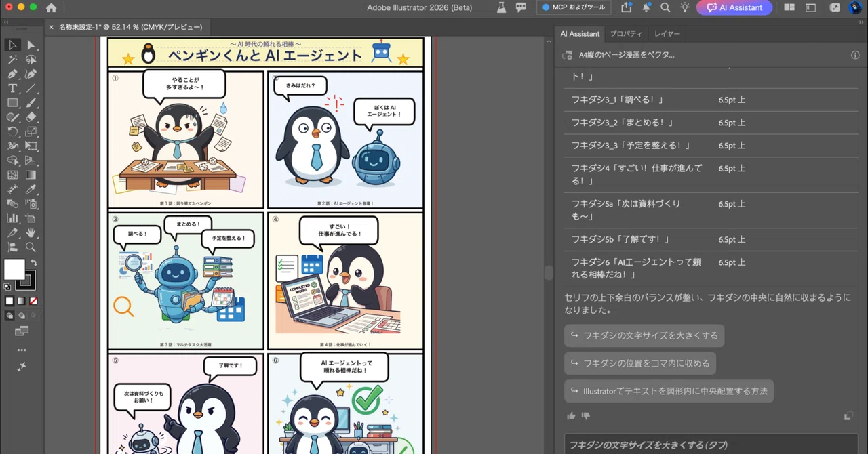The height and width of the screenshot is (454, 868).
Task: Choose the Magic Wand tool
Action: click(x=12, y=60)
